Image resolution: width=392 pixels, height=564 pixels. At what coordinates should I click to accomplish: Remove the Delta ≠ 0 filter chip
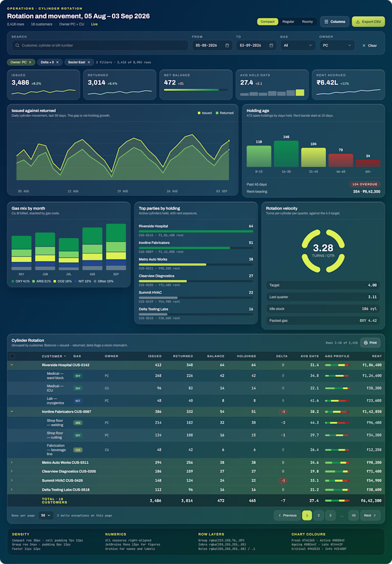click(x=57, y=62)
